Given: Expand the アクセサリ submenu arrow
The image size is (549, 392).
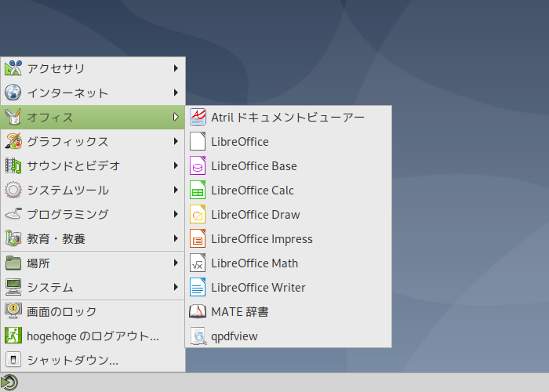Looking at the screenshot, I should pyautogui.click(x=176, y=68).
